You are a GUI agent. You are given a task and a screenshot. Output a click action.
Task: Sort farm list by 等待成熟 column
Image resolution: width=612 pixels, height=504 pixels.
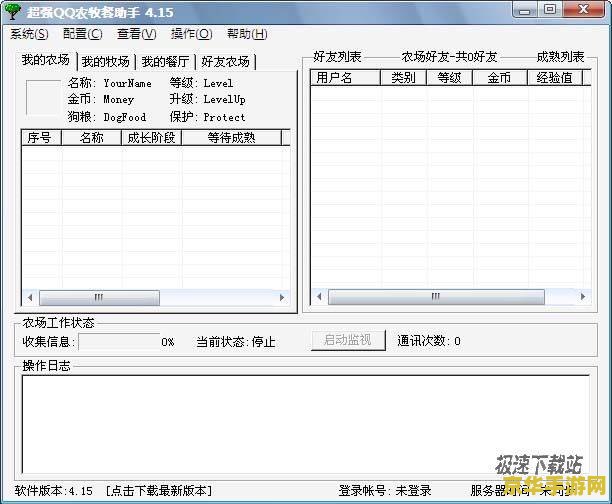pyautogui.click(x=231, y=137)
